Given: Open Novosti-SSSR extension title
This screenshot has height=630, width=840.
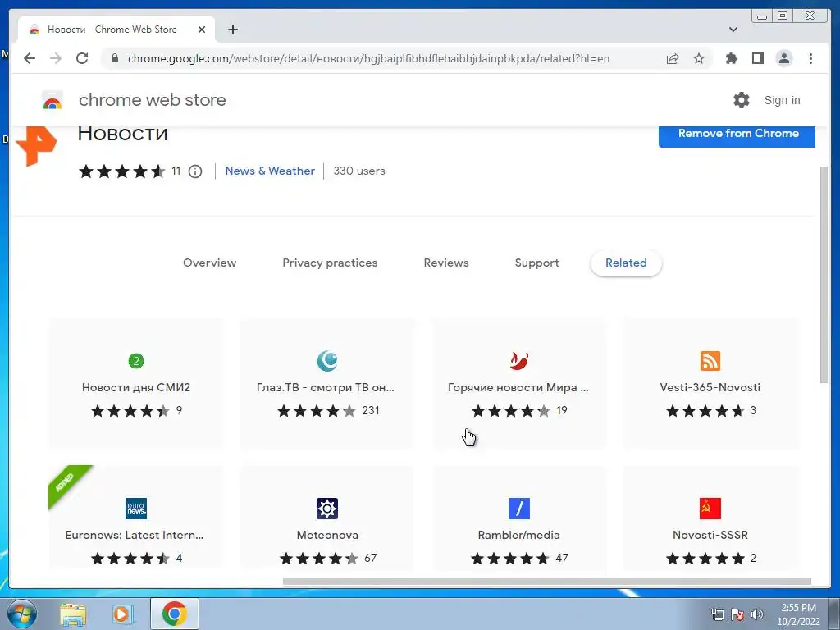Looking at the screenshot, I should pos(710,535).
